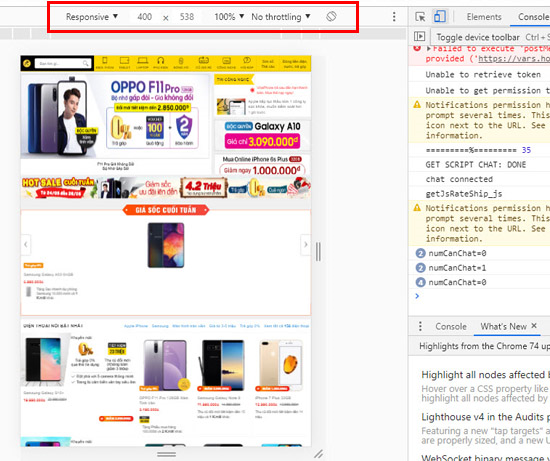The image size is (550, 461).
Task: Click the red error icon in console
Action: (x=417, y=49)
